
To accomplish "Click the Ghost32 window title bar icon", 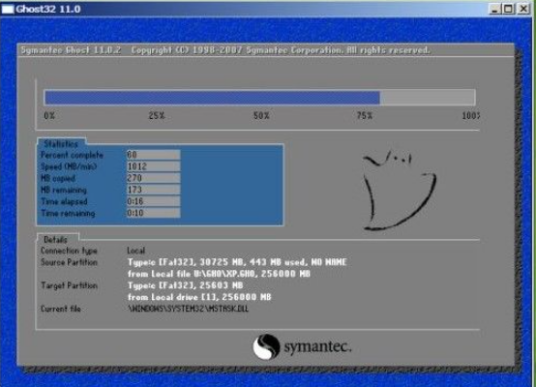I will pyautogui.click(x=8, y=9).
